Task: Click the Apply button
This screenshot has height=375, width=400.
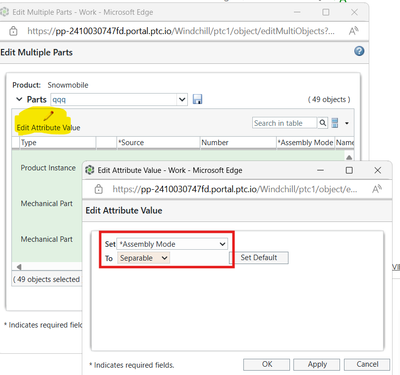Action: (x=317, y=364)
